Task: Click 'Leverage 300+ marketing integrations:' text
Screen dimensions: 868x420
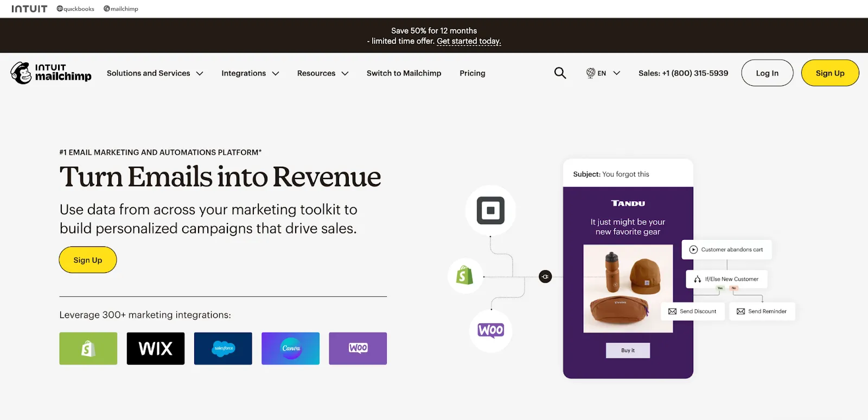Action: coord(145,315)
